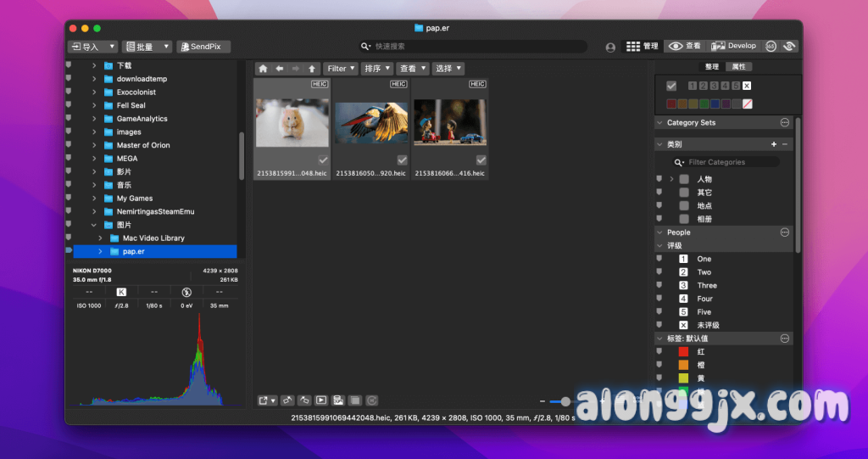The height and width of the screenshot is (459, 868).
Task: Toggle the 相册 category checkbox
Action: [x=684, y=219]
